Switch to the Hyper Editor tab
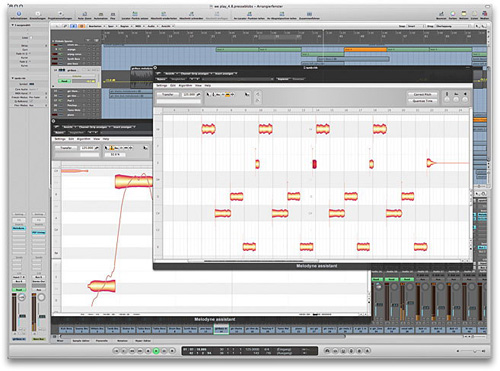500x371 pixels. pos(143,341)
